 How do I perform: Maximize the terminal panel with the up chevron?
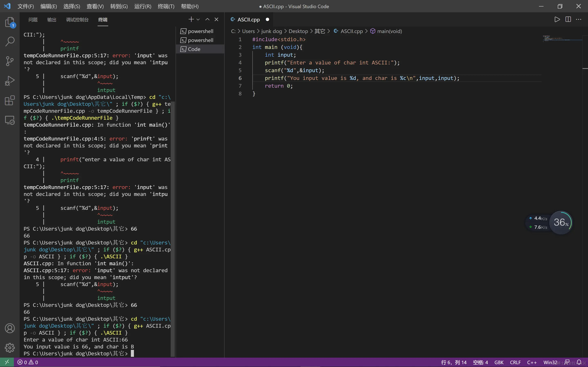pyautogui.click(x=207, y=19)
